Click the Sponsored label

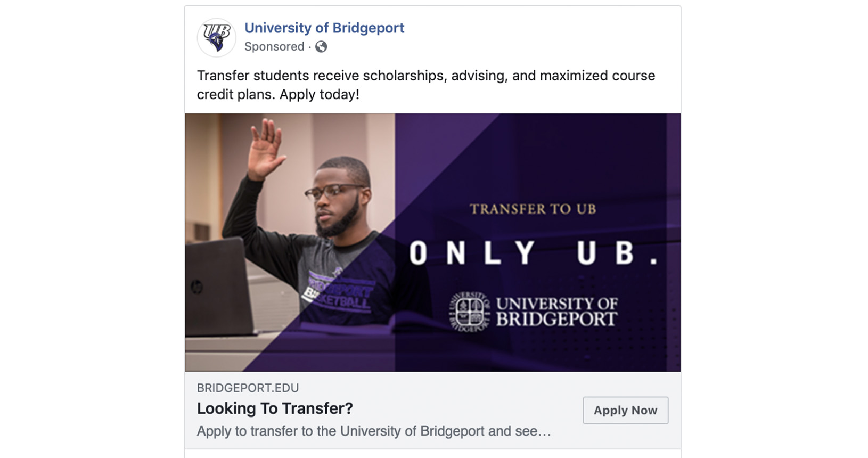click(x=274, y=47)
